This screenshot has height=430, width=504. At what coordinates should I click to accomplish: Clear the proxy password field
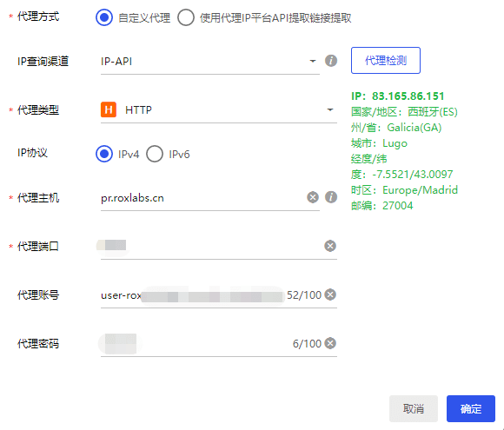pyautogui.click(x=330, y=343)
